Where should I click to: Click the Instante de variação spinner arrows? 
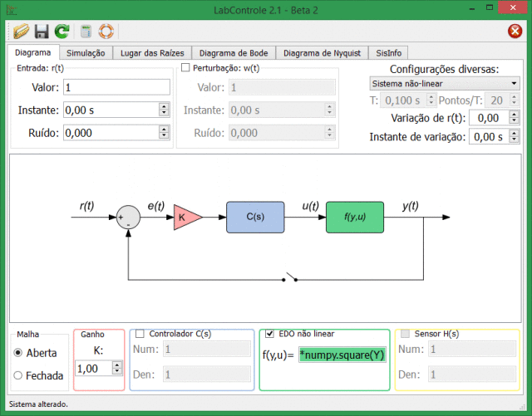(x=514, y=137)
